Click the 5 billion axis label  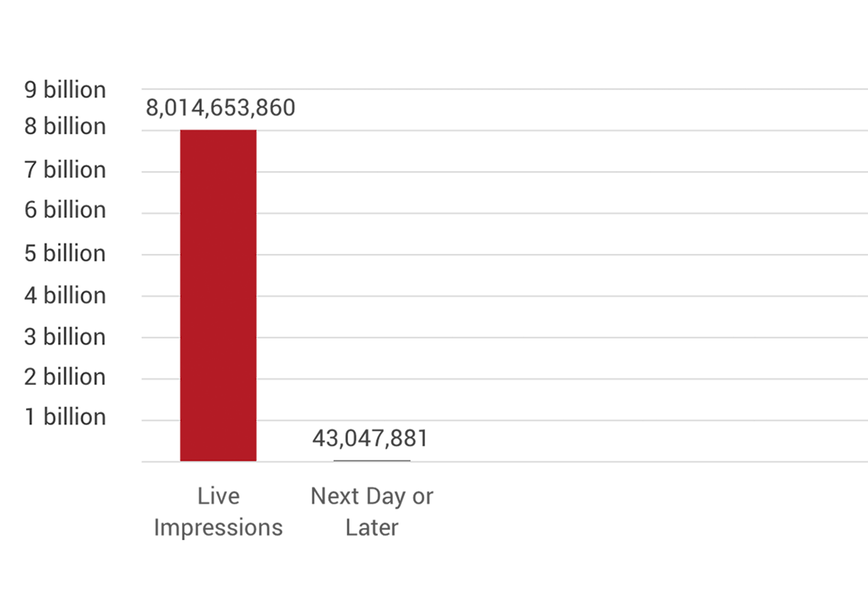click(x=65, y=253)
